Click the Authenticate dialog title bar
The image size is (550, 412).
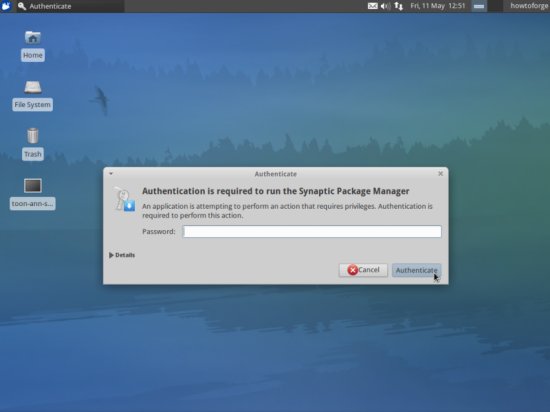tap(276, 174)
